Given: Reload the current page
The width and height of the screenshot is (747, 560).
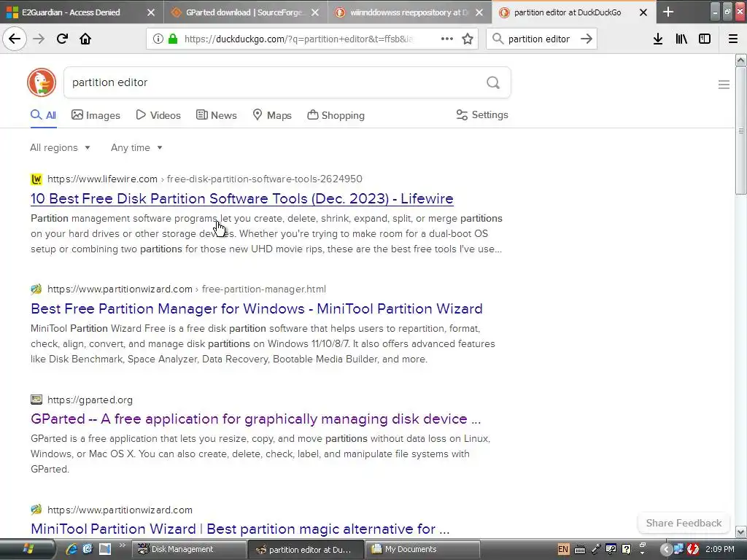Looking at the screenshot, I should [62, 39].
